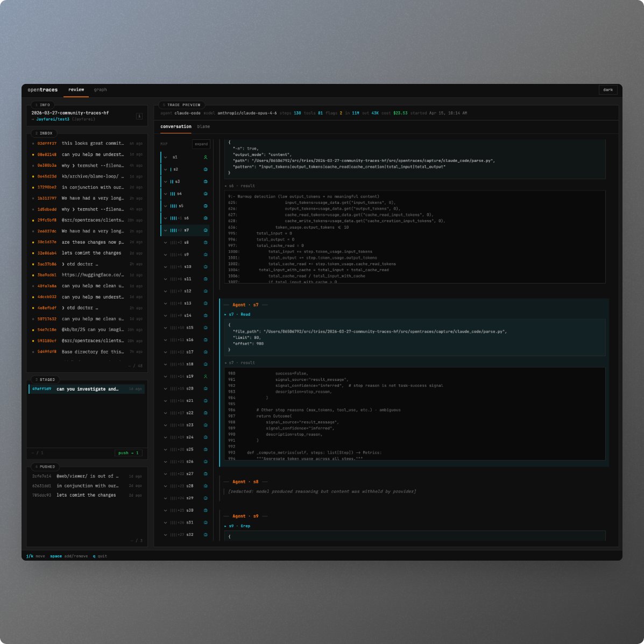This screenshot has width=644, height=644.
Task: Click the push → 1 button
Action: coord(129,453)
